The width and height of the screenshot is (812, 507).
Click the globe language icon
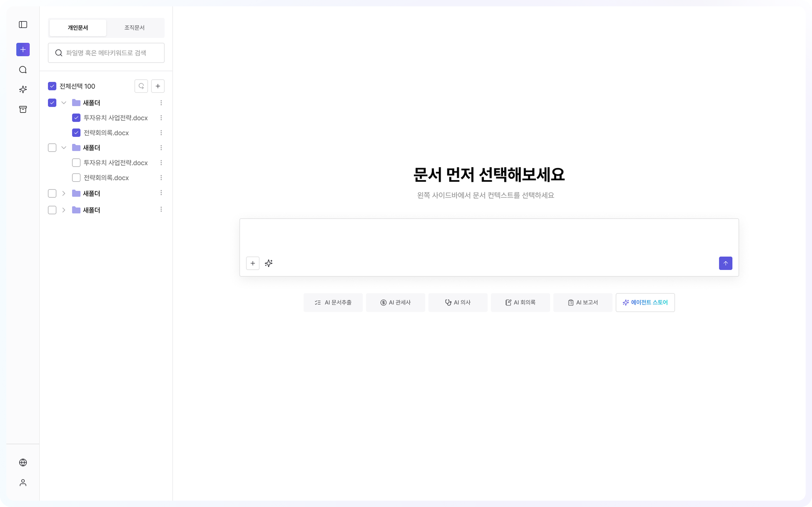click(23, 463)
